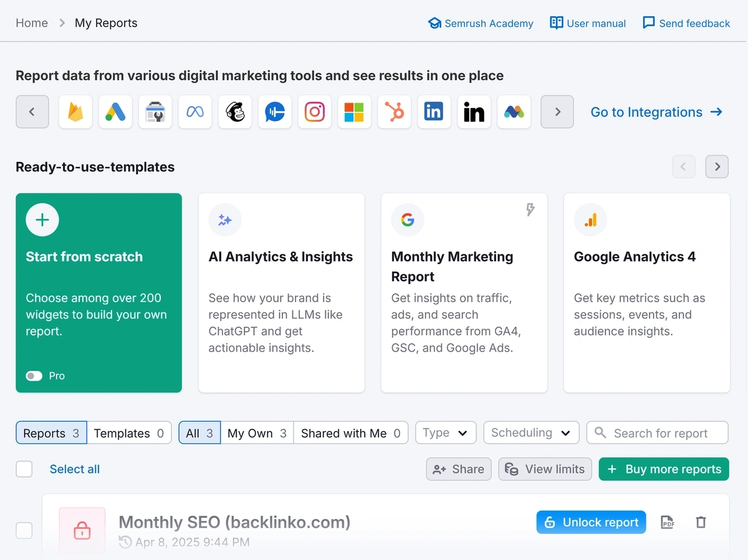
Task: Go to Home breadcrumb
Action: (x=32, y=23)
